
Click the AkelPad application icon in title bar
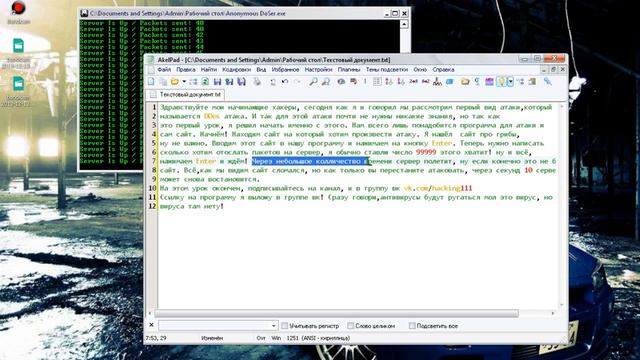click(x=151, y=60)
